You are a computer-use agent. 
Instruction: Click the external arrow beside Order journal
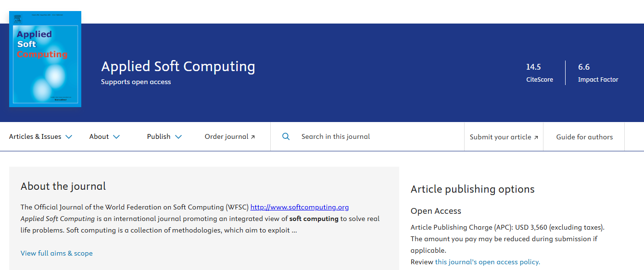pyautogui.click(x=253, y=137)
